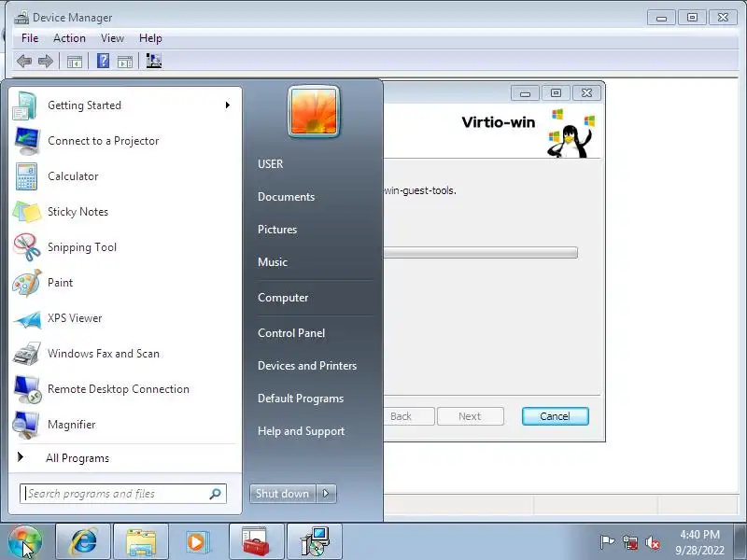Image resolution: width=747 pixels, height=560 pixels.
Task: Click Show/Hide Console Tree toolbar icon
Action: coord(75,62)
